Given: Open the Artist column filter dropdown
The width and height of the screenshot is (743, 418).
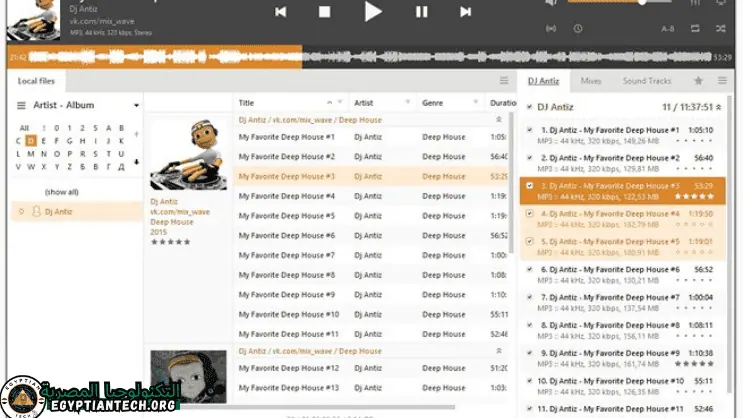Looking at the screenshot, I should pyautogui.click(x=410, y=102).
